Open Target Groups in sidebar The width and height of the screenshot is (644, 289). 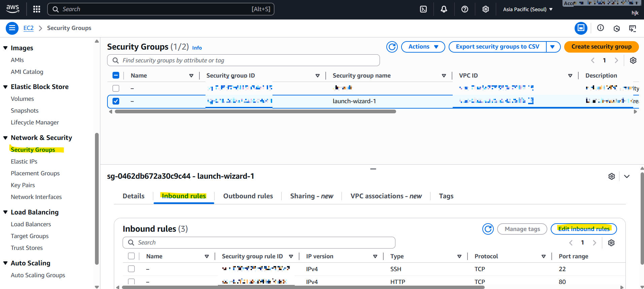[30, 236]
